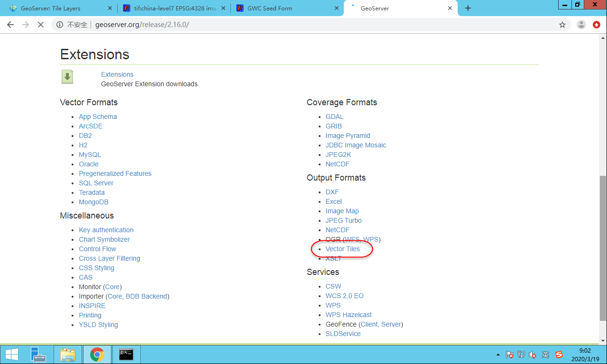Open the Chart Symbolizer link
The image size is (607, 364).
[104, 239]
